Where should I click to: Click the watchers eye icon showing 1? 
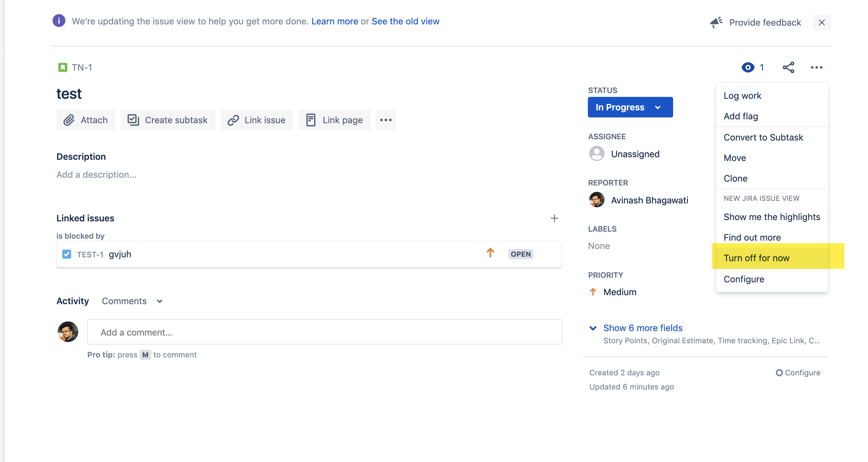(748, 67)
